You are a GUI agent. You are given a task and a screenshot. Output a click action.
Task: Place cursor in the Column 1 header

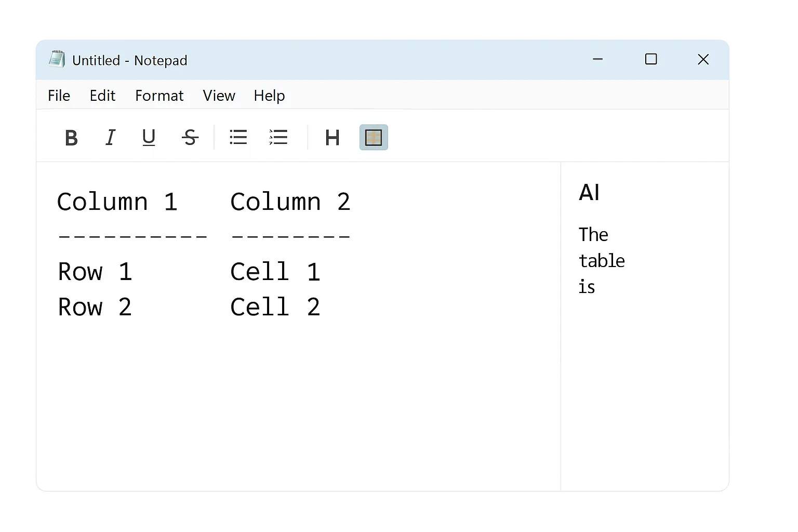pos(117,202)
